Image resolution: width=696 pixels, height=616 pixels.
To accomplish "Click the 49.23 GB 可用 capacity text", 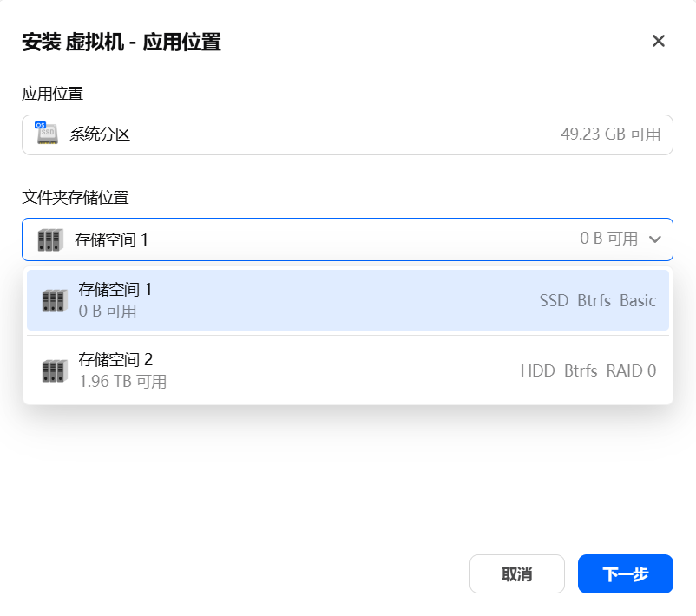I will [x=610, y=134].
